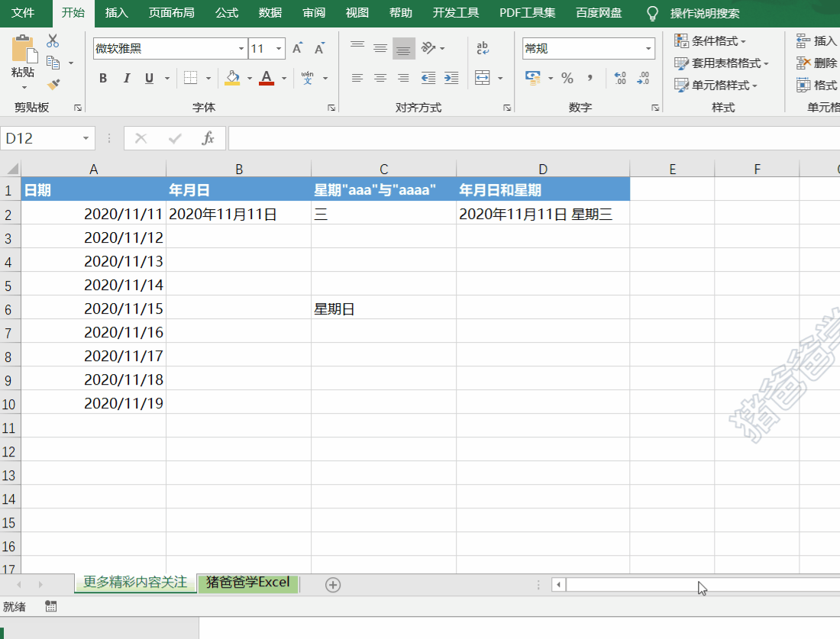Decrease font size with smaller A
This screenshot has width=840, height=639.
coord(319,49)
